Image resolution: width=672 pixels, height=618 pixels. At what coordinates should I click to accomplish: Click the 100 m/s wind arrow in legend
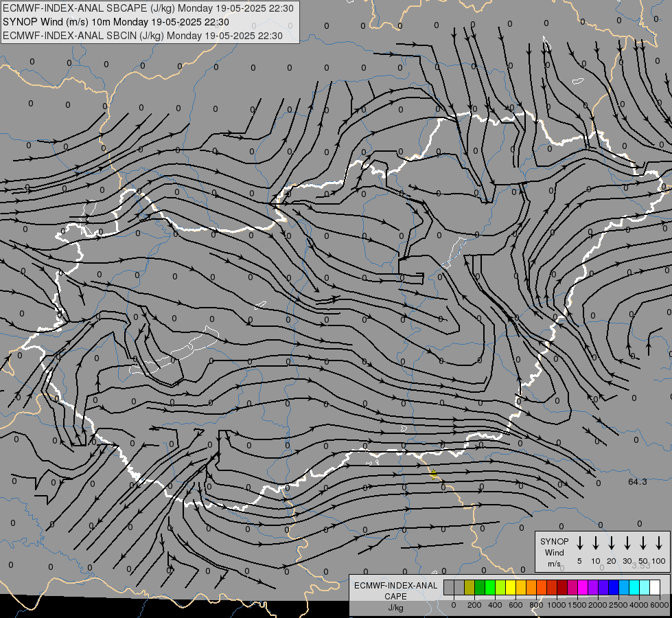[x=659, y=542]
